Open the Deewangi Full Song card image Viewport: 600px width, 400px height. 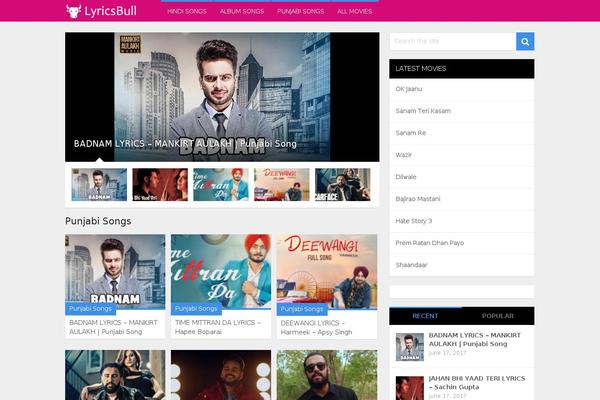click(x=327, y=271)
